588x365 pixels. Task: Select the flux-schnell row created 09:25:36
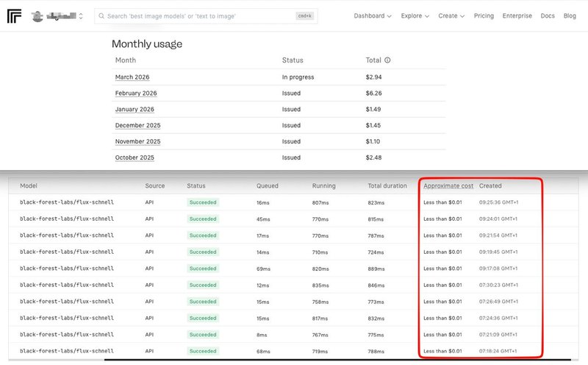[293, 202]
